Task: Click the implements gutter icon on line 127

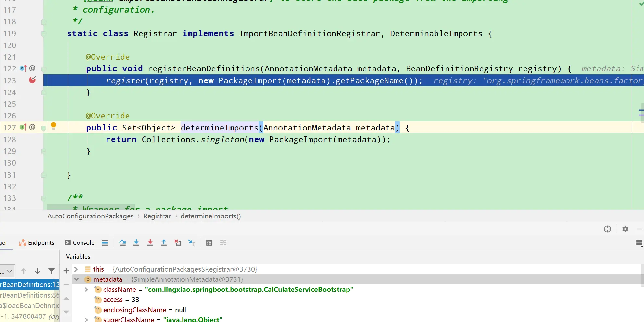Action: pos(23,127)
